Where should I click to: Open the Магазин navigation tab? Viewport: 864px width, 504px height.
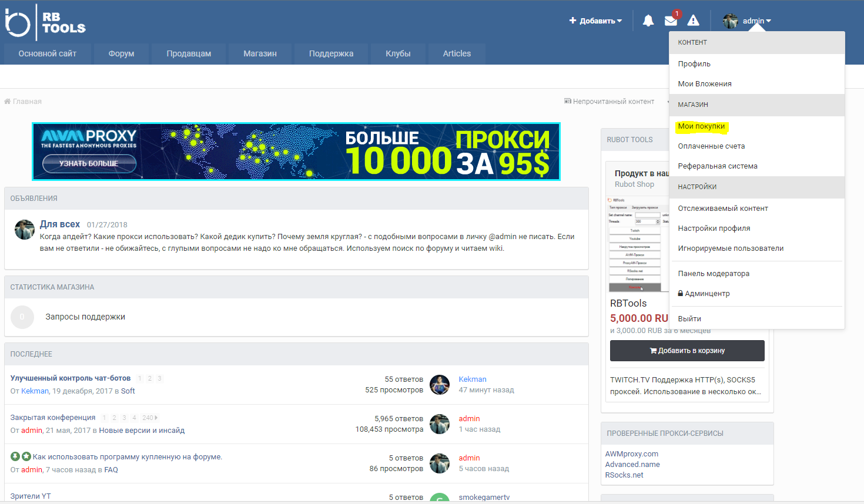(x=260, y=53)
